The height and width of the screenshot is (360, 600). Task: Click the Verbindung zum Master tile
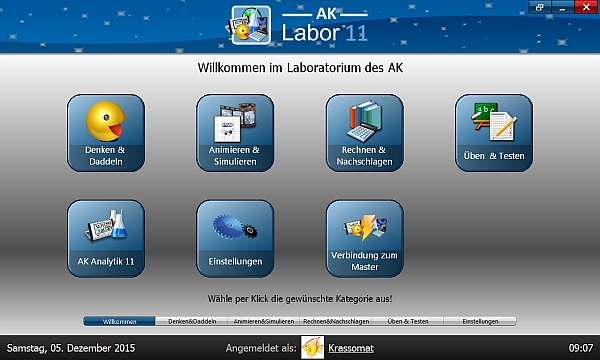pos(365,238)
